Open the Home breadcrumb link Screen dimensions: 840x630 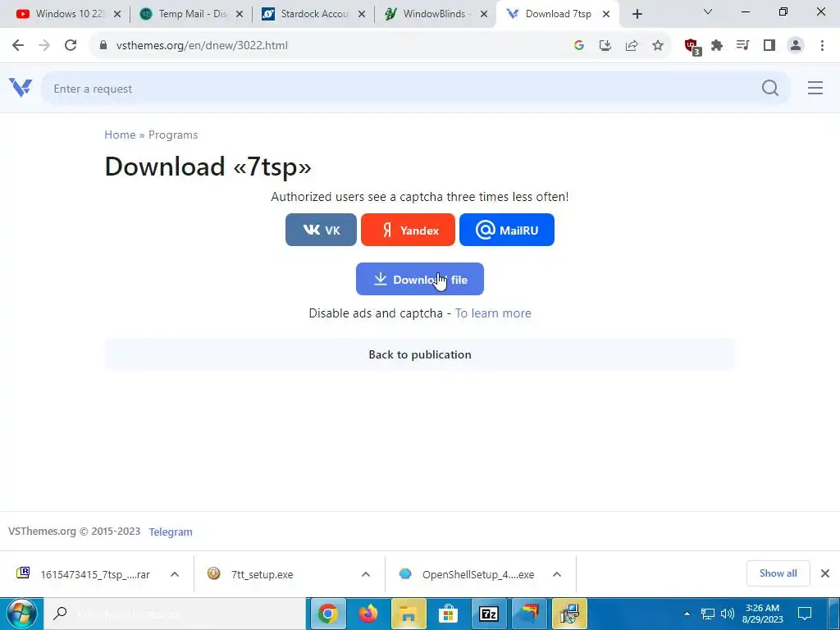click(120, 135)
